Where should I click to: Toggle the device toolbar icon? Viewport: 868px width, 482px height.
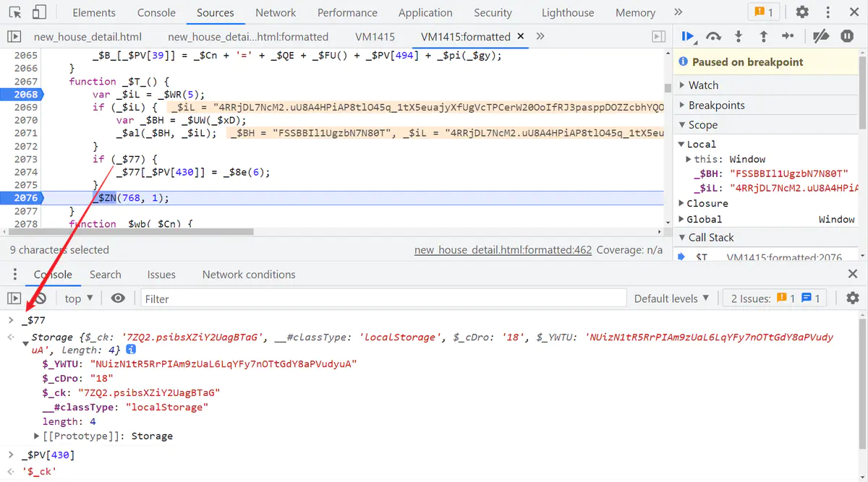point(39,12)
